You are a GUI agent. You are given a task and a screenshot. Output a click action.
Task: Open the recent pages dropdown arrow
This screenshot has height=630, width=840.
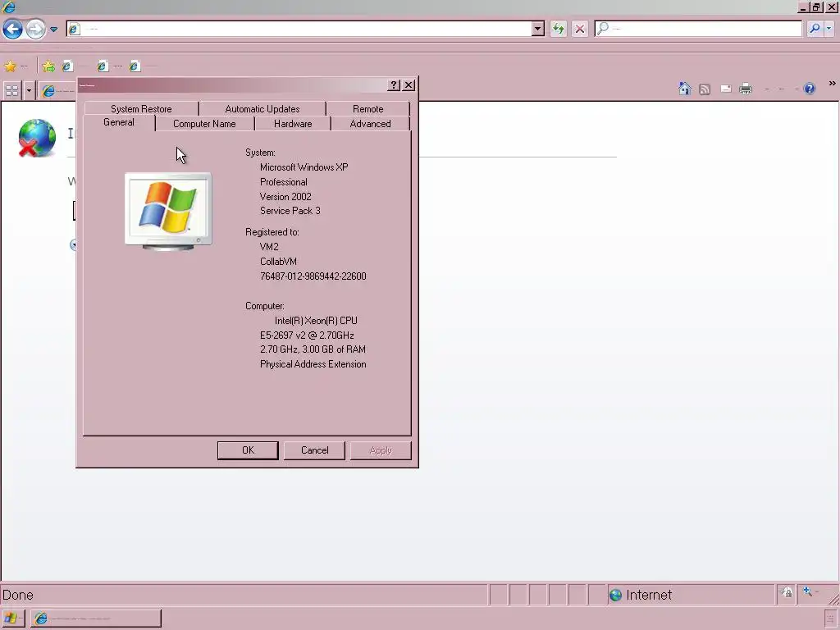point(53,29)
